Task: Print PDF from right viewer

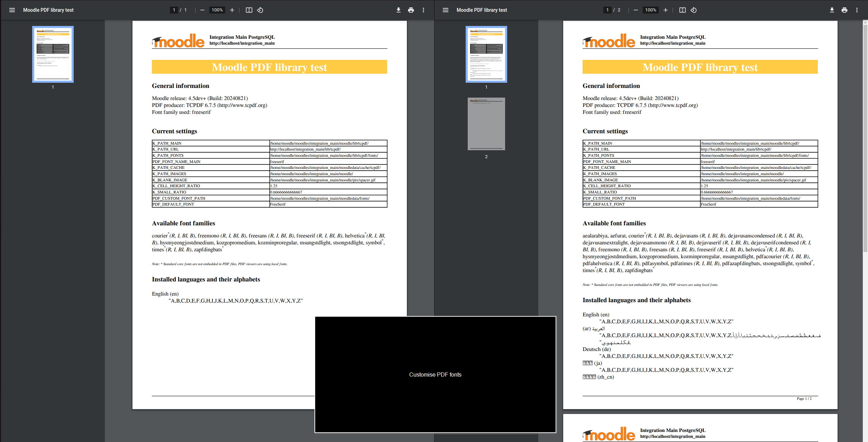Action: coord(844,10)
